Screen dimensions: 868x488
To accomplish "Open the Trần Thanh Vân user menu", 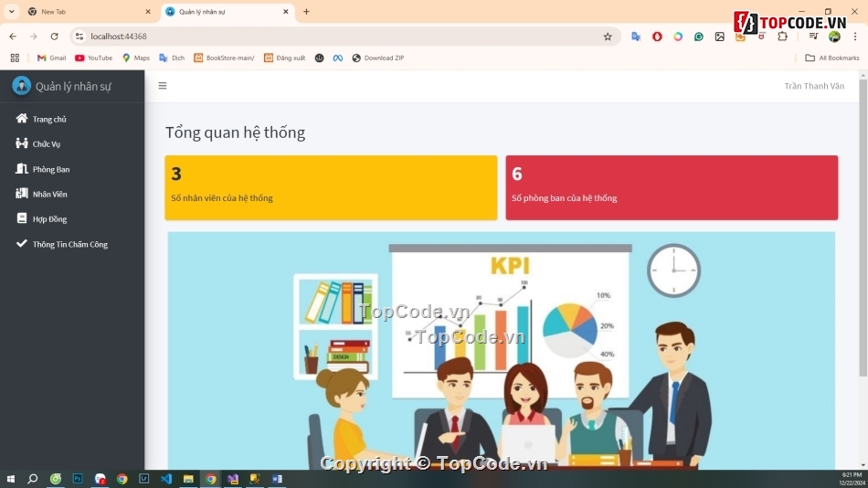I will tap(814, 86).
